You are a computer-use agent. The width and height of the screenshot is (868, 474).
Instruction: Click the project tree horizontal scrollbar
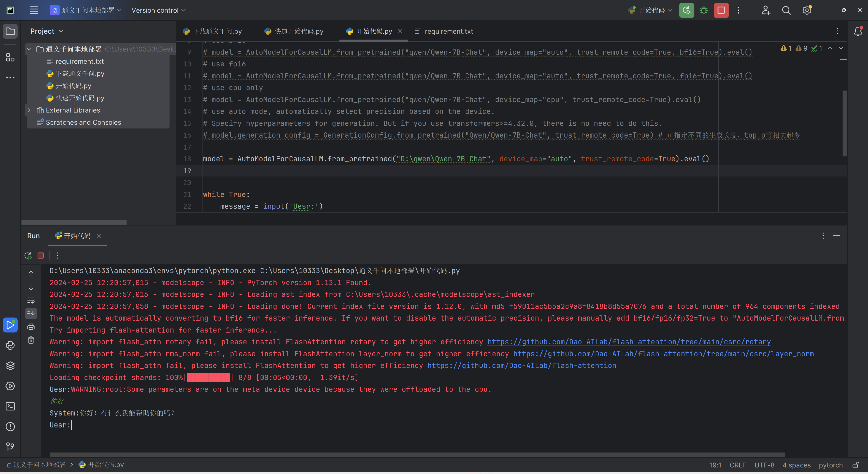(x=74, y=222)
